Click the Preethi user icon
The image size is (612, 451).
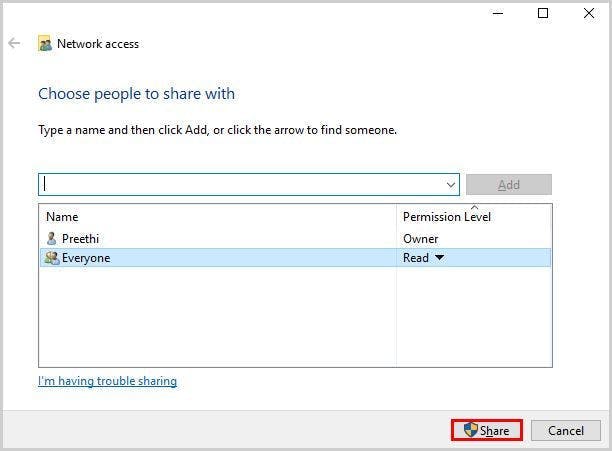point(52,238)
